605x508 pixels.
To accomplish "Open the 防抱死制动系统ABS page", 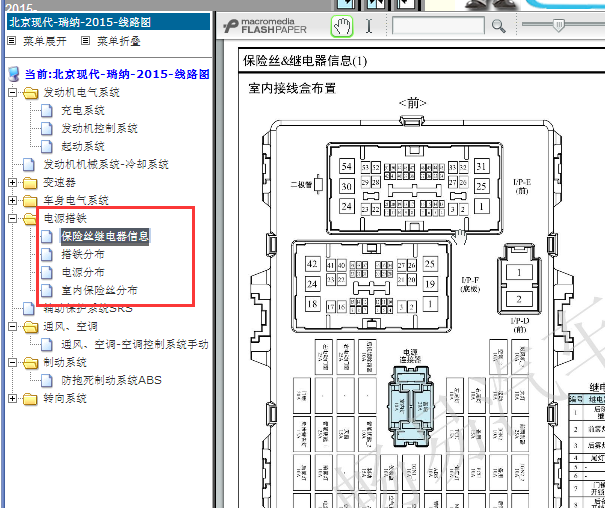I will click(x=112, y=380).
